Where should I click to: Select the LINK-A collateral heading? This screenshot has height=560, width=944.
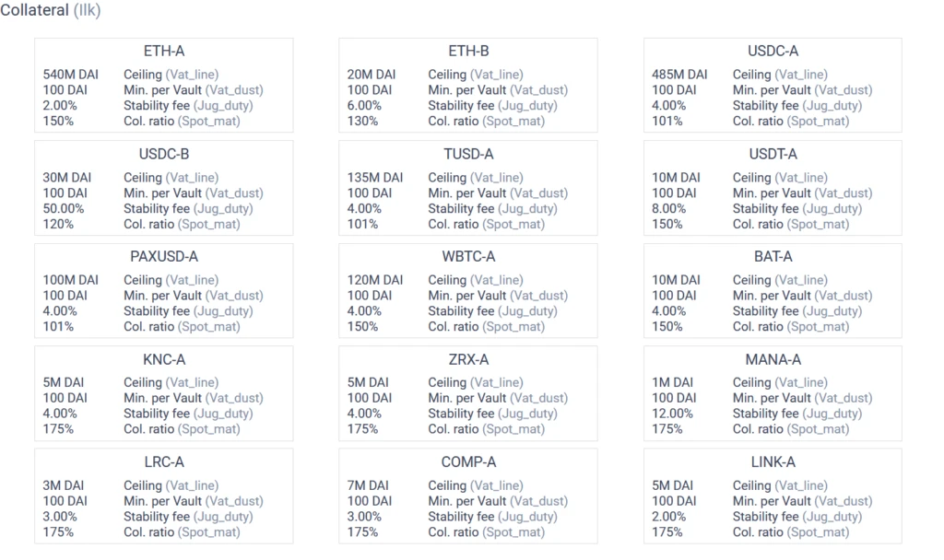[x=773, y=462]
